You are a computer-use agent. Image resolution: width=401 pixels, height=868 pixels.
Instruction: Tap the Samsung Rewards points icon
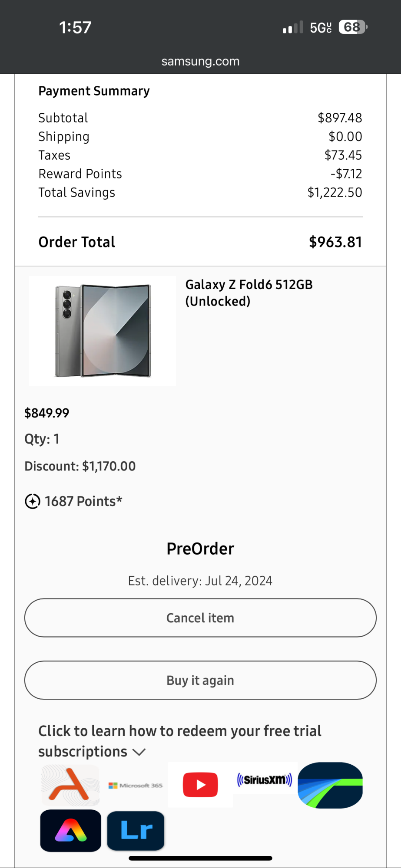[x=33, y=501]
